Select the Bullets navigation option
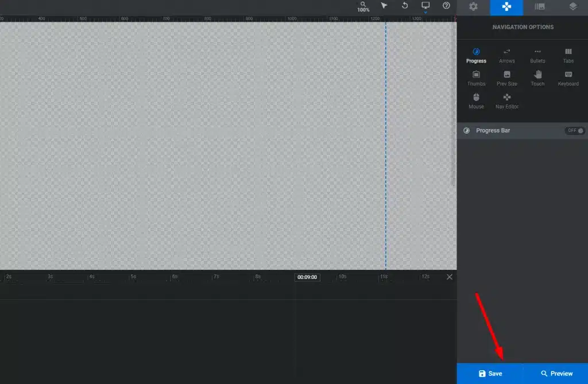 (x=537, y=55)
